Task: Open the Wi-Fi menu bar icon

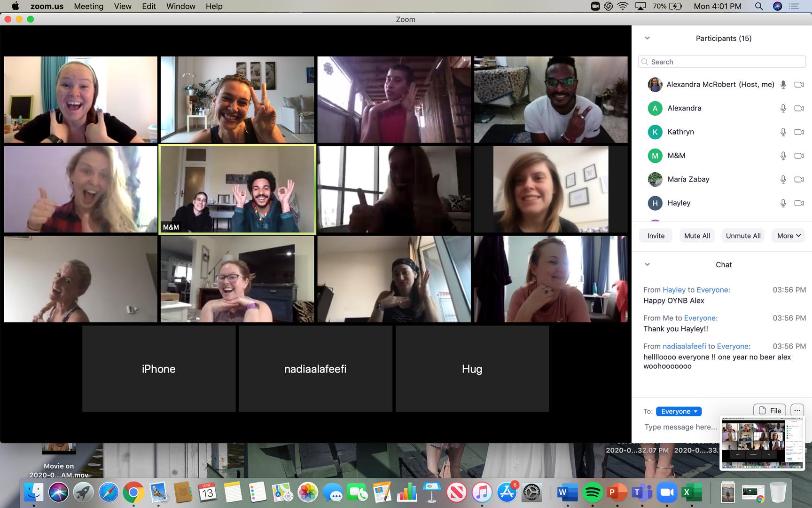Action: pyautogui.click(x=623, y=6)
